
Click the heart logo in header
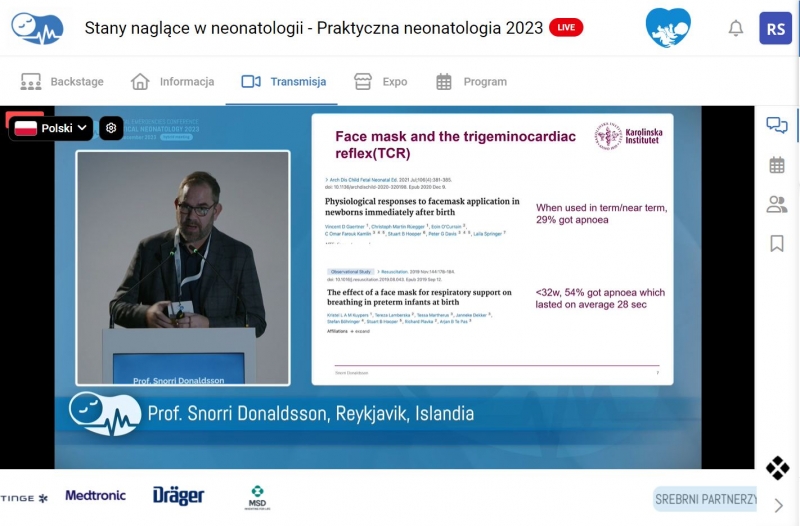[x=668, y=28]
